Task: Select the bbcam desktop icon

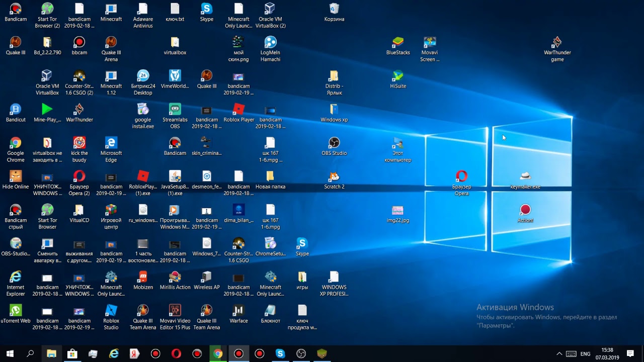Action: click(x=79, y=46)
